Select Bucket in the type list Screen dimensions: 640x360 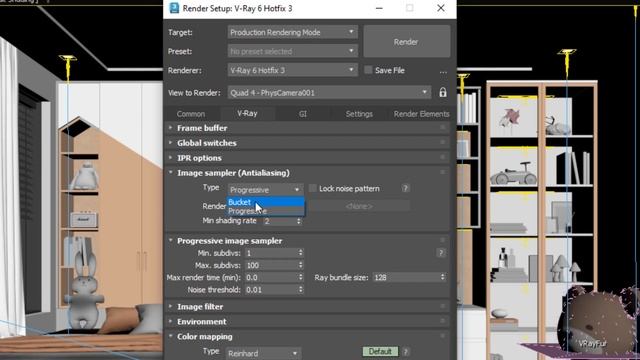click(266, 202)
